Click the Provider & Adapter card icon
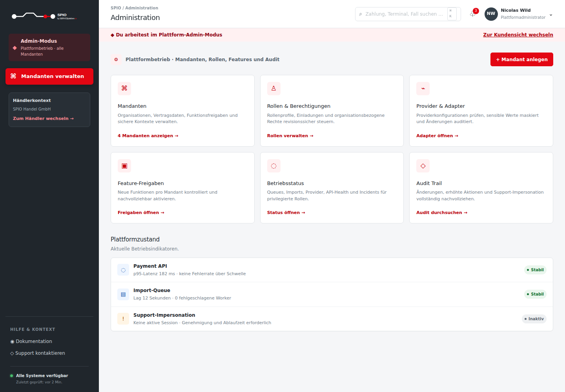This screenshot has height=392, width=565. pyautogui.click(x=423, y=89)
